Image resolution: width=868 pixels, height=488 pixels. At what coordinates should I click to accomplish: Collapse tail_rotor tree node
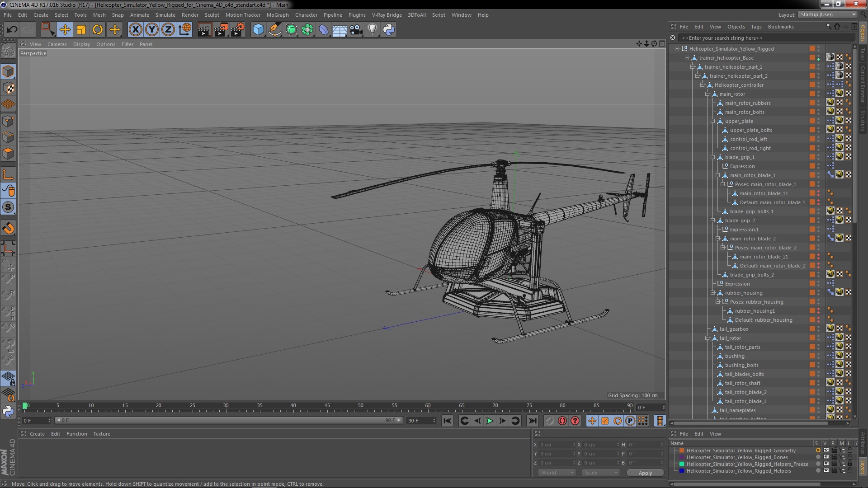(708, 338)
